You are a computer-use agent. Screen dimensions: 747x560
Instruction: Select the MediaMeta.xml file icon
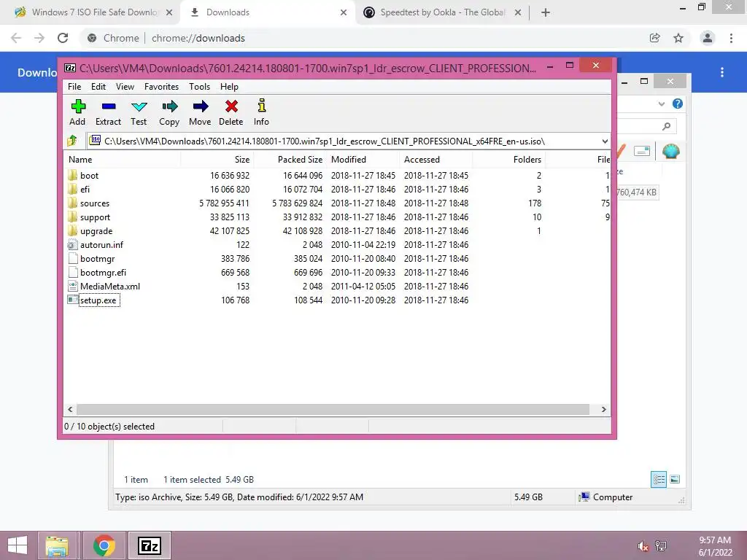pyautogui.click(x=72, y=286)
